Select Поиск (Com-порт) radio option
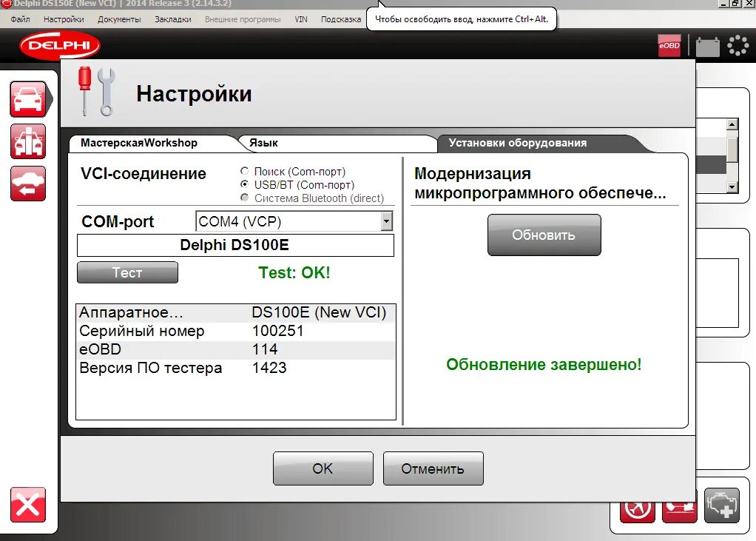The width and height of the screenshot is (756, 541). (244, 171)
